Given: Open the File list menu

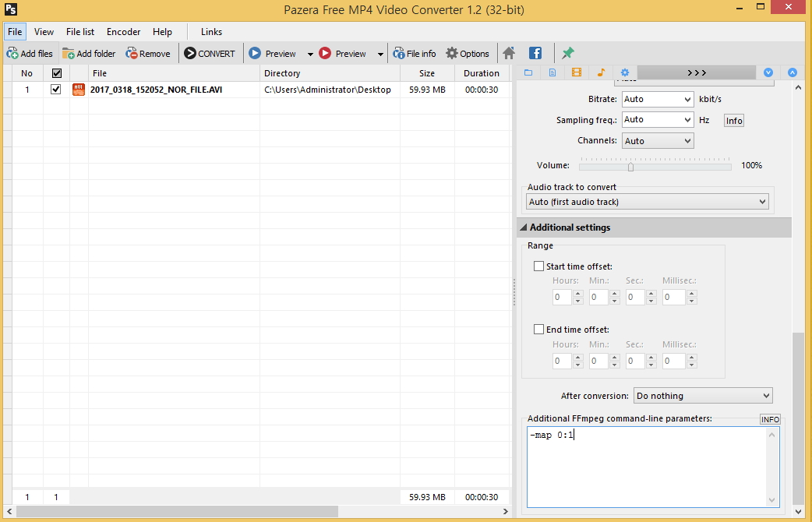Looking at the screenshot, I should (x=80, y=32).
